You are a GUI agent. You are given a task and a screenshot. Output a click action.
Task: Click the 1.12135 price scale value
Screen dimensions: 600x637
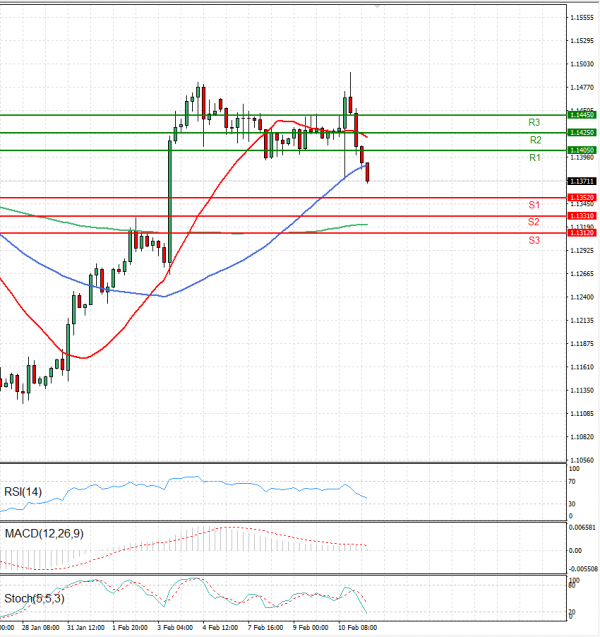[x=582, y=321]
